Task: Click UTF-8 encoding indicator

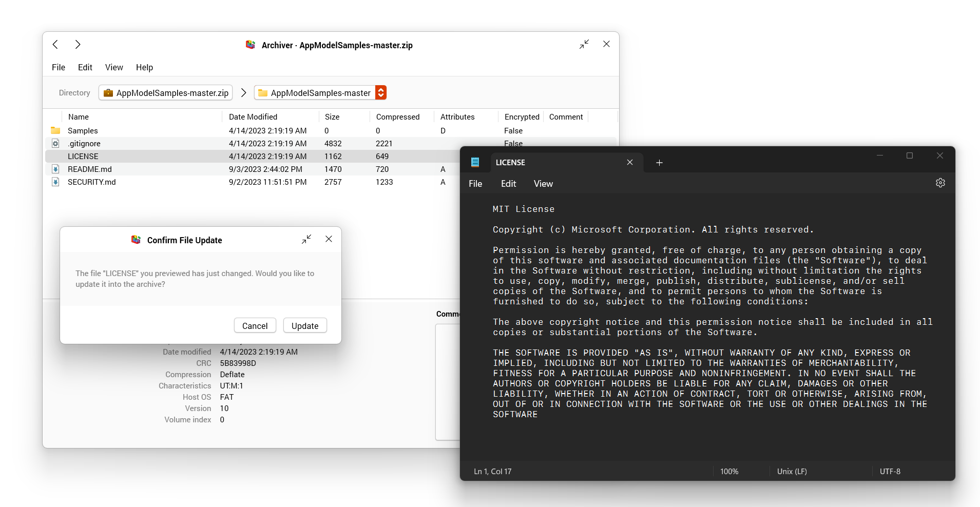Action: tap(890, 472)
